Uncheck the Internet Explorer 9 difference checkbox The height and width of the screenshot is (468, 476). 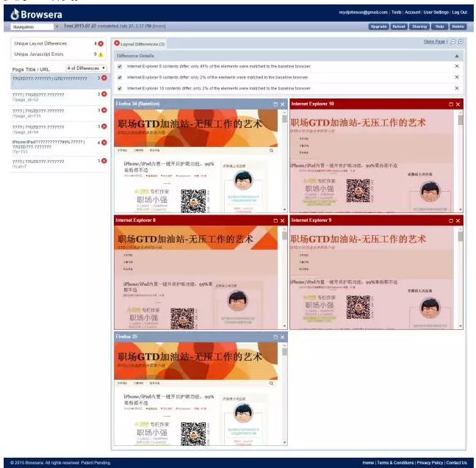coord(120,77)
